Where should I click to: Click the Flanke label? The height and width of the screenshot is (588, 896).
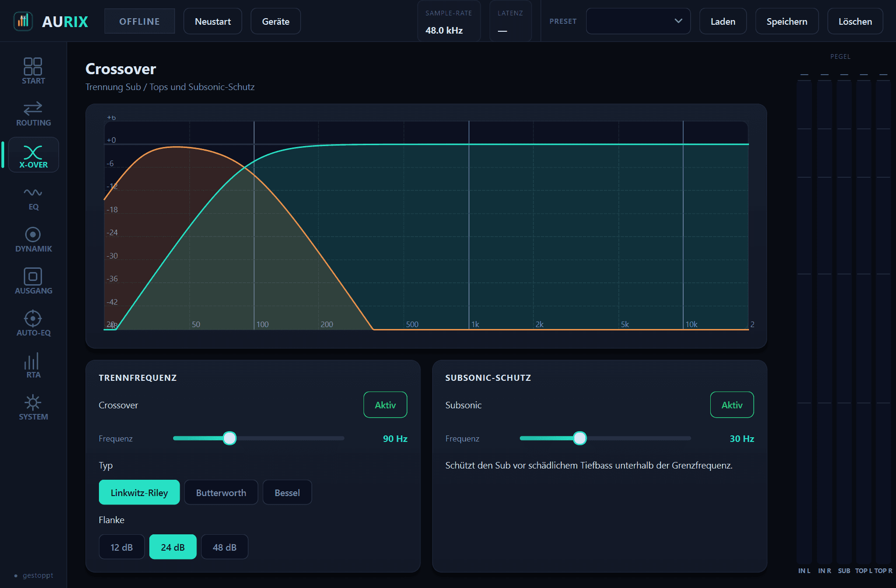[x=112, y=520]
